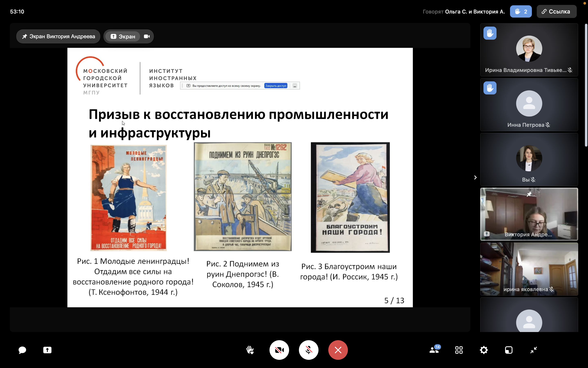This screenshot has height=368, width=588.
Task: Click the participants sidebar scrollbar
Action: point(586,85)
